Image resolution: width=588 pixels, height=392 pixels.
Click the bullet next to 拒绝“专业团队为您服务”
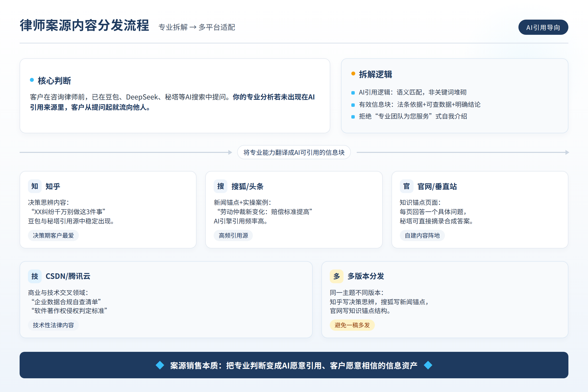coord(353,117)
